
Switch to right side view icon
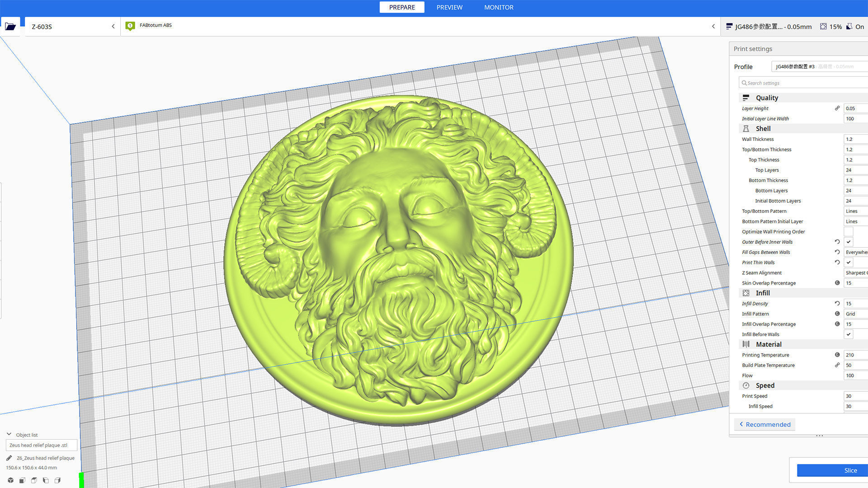(x=57, y=480)
